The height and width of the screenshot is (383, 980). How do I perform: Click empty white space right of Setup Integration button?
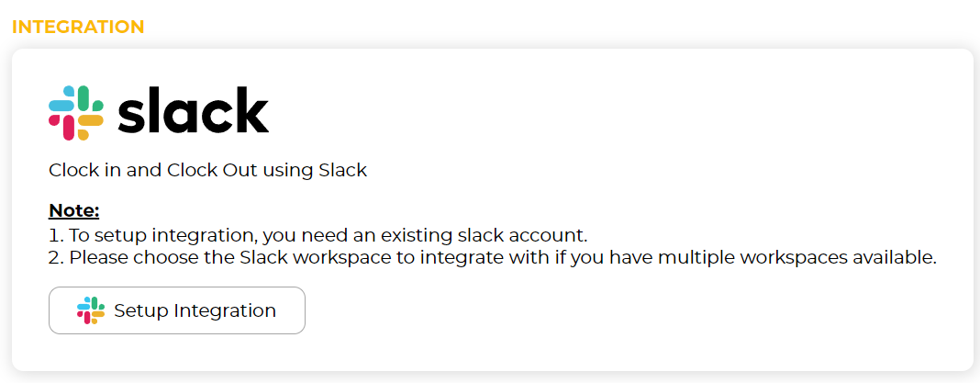(625, 310)
